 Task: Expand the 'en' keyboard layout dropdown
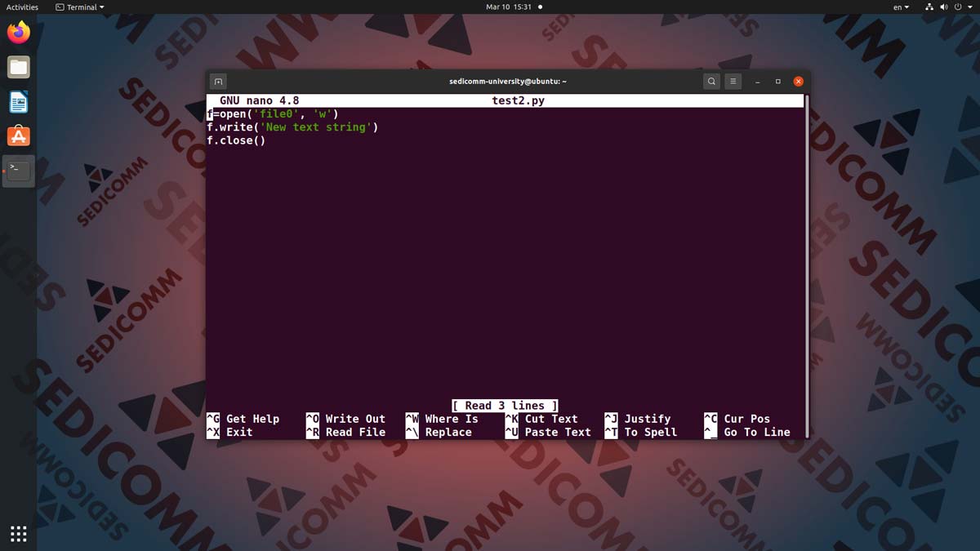point(901,7)
